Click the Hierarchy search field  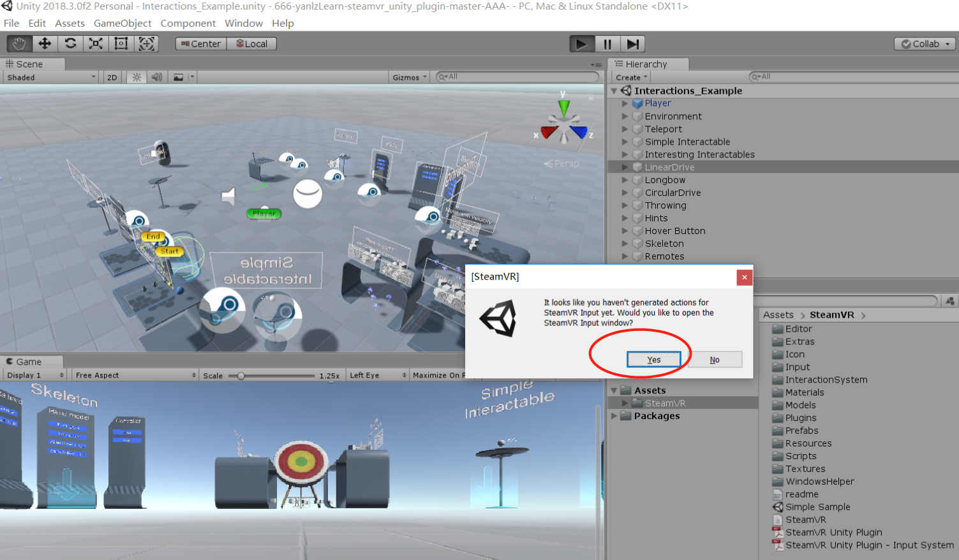tap(853, 77)
